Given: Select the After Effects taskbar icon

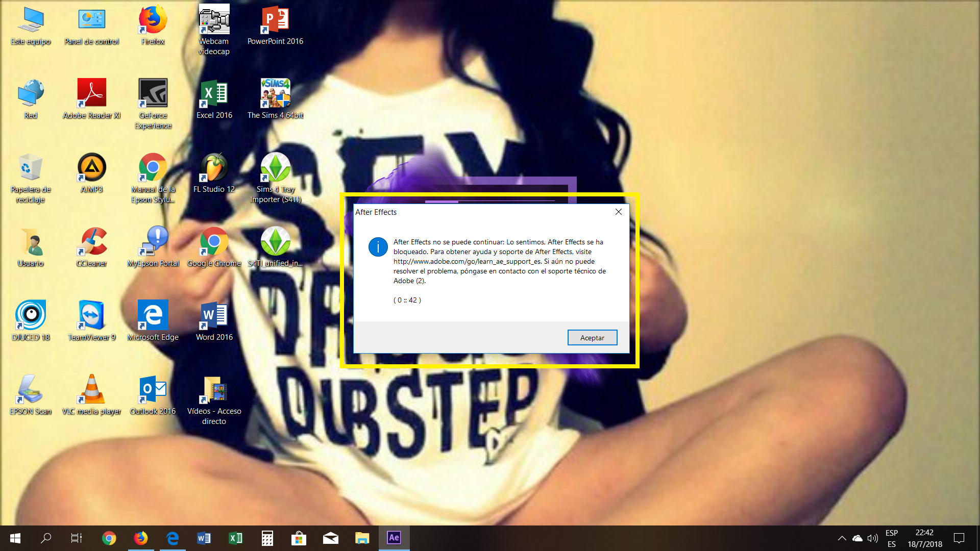Looking at the screenshot, I should point(394,538).
